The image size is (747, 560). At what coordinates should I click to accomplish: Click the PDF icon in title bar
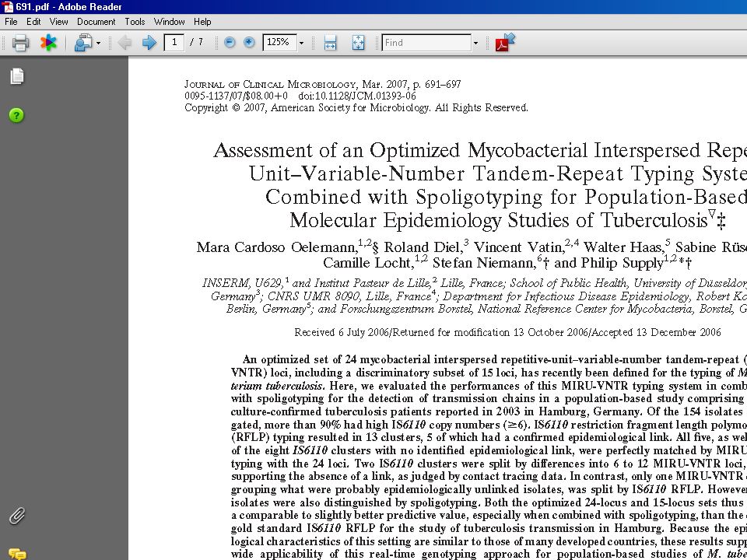click(x=8, y=7)
